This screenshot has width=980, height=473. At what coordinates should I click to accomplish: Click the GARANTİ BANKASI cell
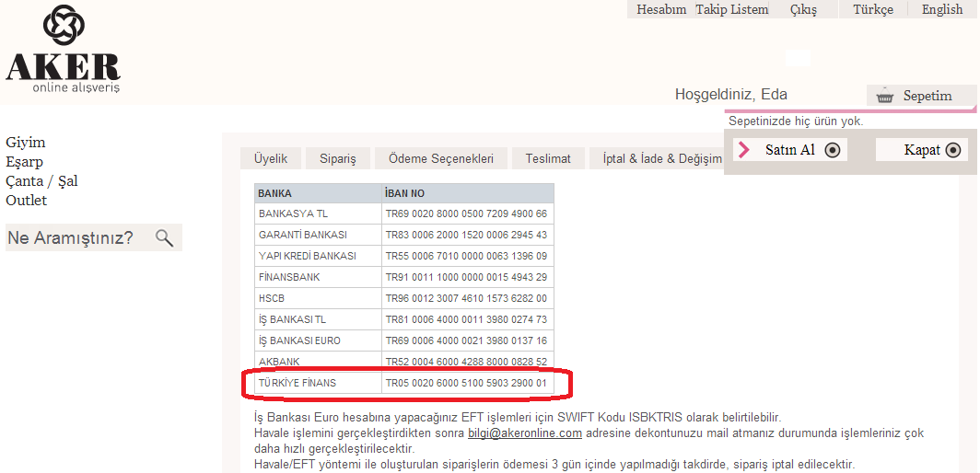[318, 235]
